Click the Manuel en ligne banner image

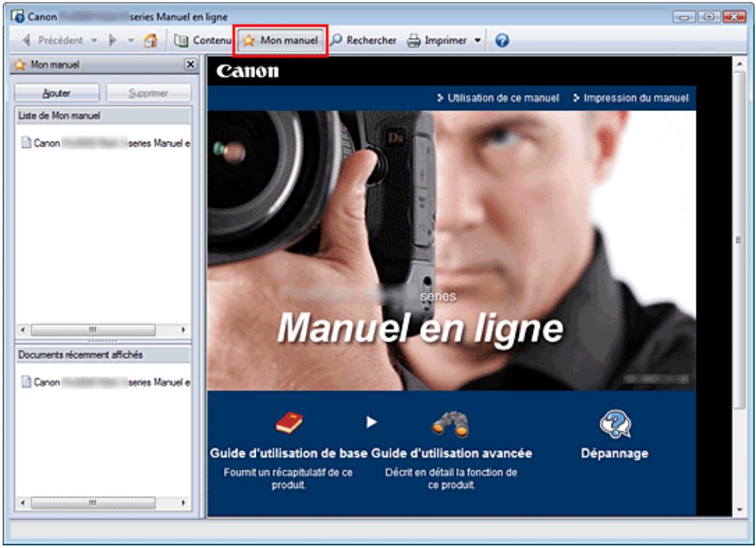pos(451,251)
